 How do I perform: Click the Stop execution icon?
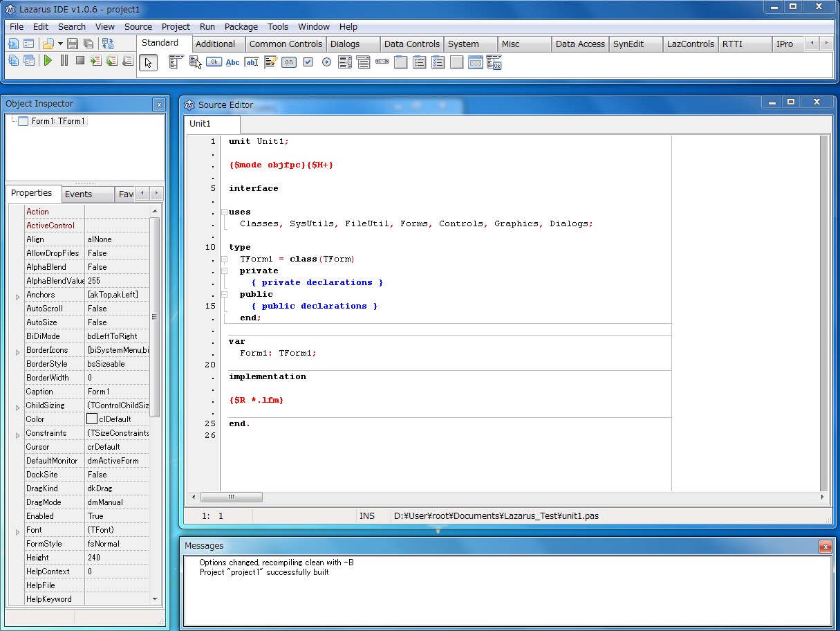tap(80, 61)
